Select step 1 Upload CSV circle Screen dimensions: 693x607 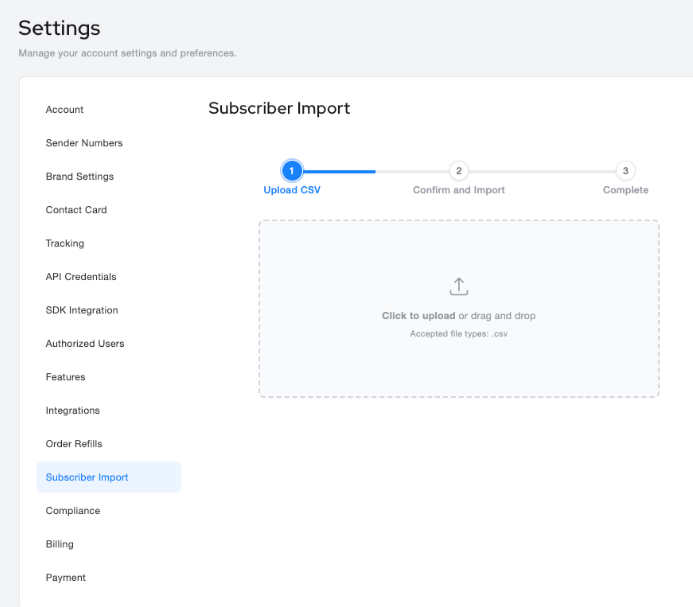292,171
